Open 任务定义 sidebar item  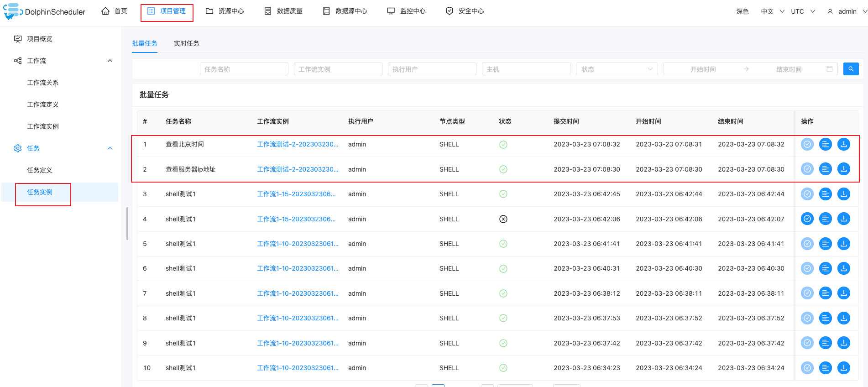[40, 170]
